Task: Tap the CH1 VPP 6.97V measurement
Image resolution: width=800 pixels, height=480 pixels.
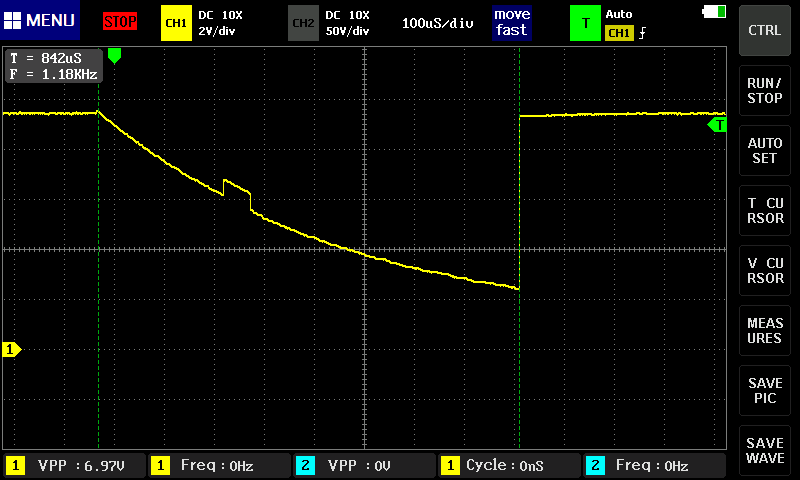Action: (x=74, y=465)
